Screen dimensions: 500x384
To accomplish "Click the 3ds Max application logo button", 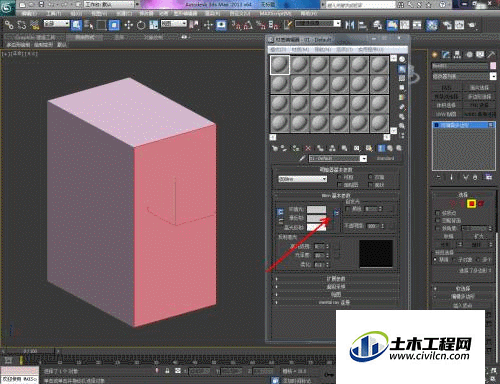I will (7, 7).
